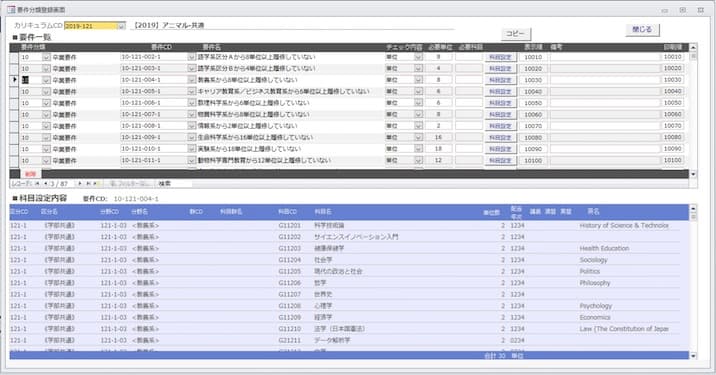This screenshot has height=375, width=716.
Task: Click the form icon in the title bar
Action: (x=11, y=10)
